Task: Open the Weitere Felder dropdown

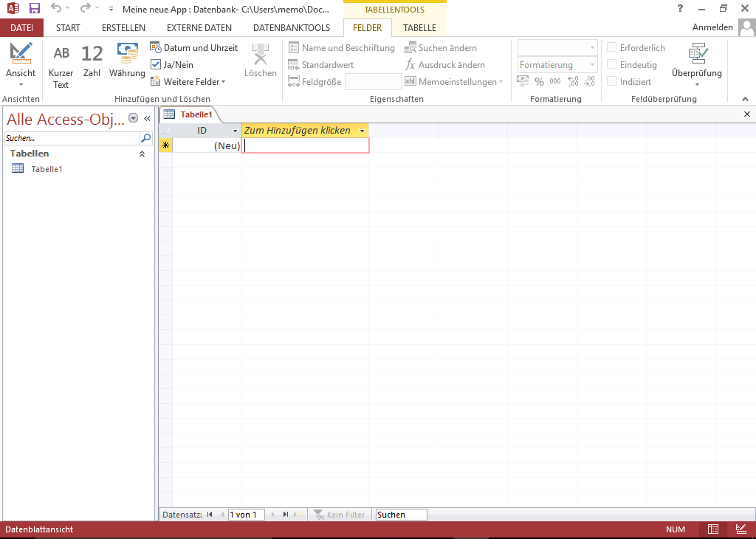Action: [188, 82]
